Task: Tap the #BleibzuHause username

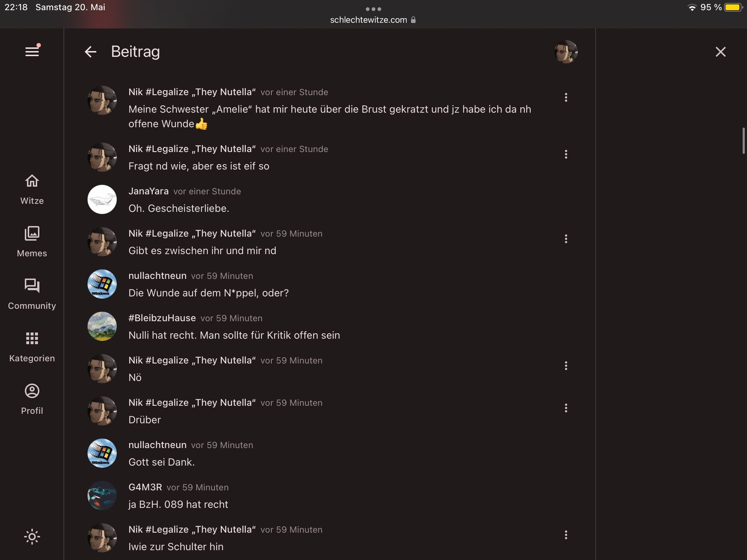Action: (x=162, y=318)
